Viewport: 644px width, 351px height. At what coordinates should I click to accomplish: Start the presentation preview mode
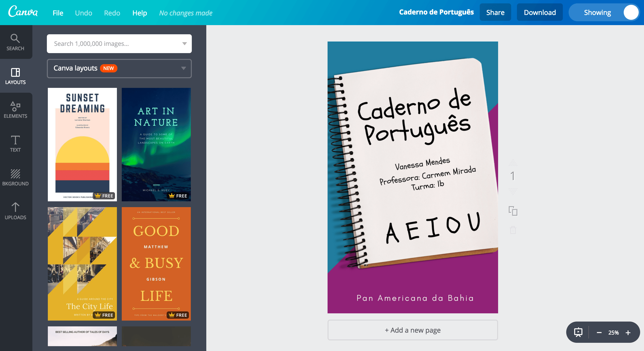[x=579, y=332]
